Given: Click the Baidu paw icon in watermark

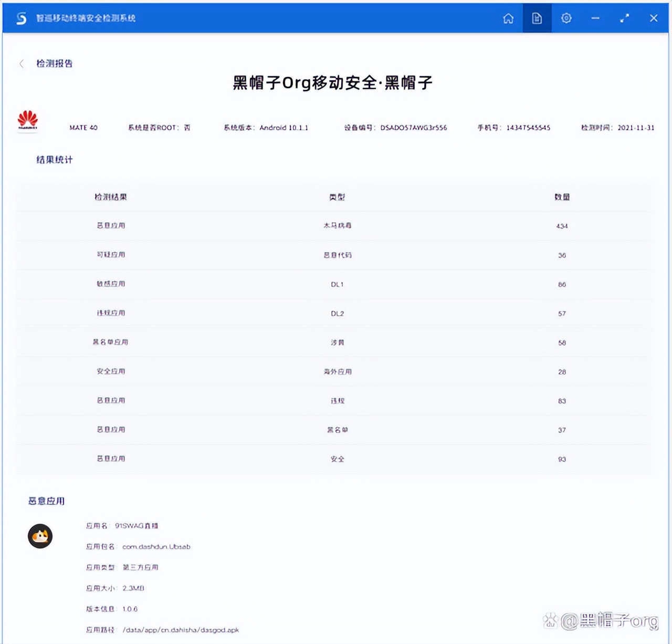Looking at the screenshot, I should [x=551, y=621].
